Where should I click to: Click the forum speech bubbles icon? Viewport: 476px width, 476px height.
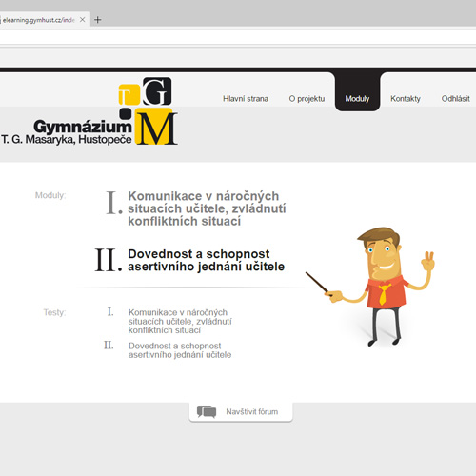[207, 412]
